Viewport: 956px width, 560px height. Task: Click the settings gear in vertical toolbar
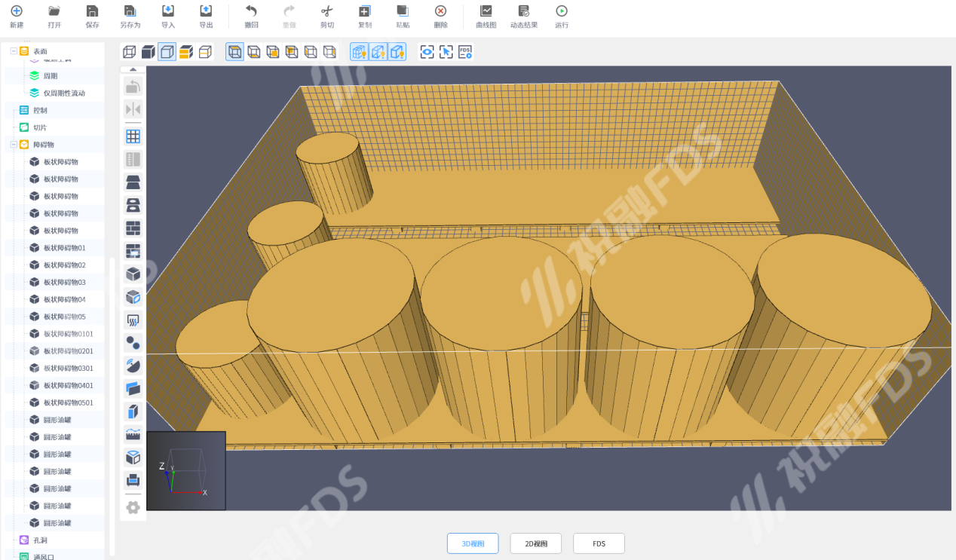pos(133,507)
